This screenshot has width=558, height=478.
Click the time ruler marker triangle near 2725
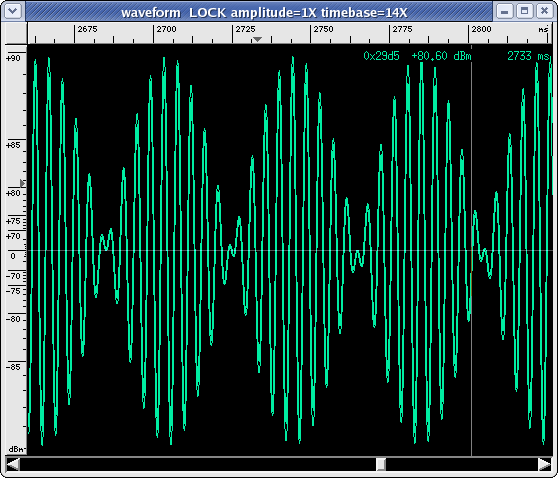tap(257, 39)
